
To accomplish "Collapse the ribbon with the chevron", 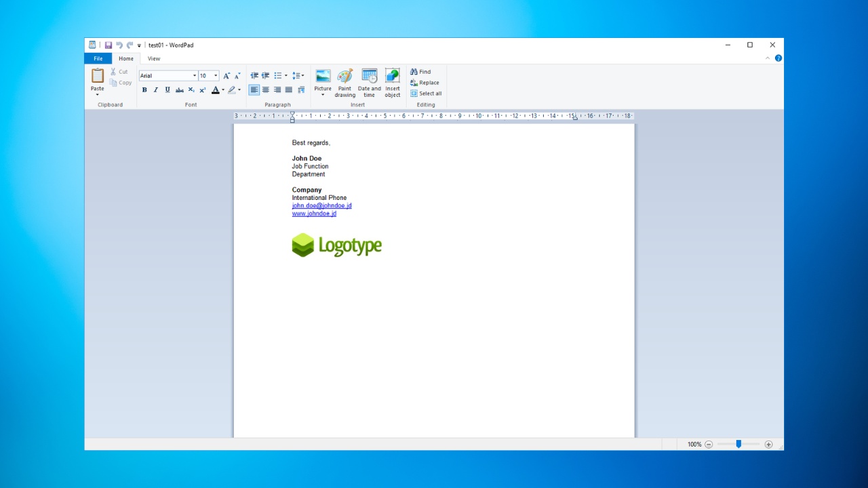I will pyautogui.click(x=768, y=58).
